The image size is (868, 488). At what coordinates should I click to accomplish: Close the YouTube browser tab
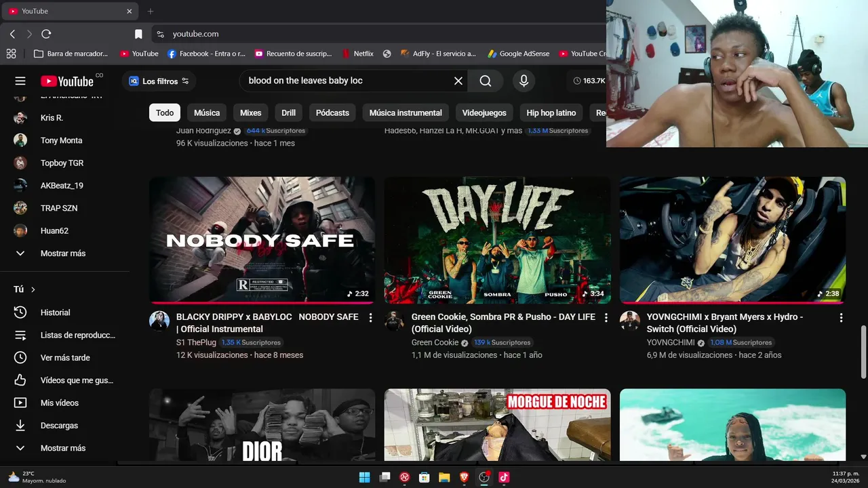tap(130, 11)
